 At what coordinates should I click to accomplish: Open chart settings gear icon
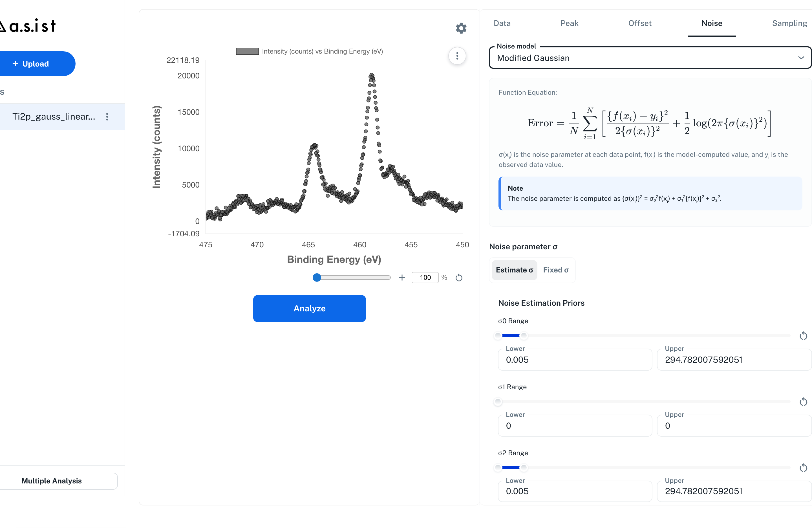point(461,28)
